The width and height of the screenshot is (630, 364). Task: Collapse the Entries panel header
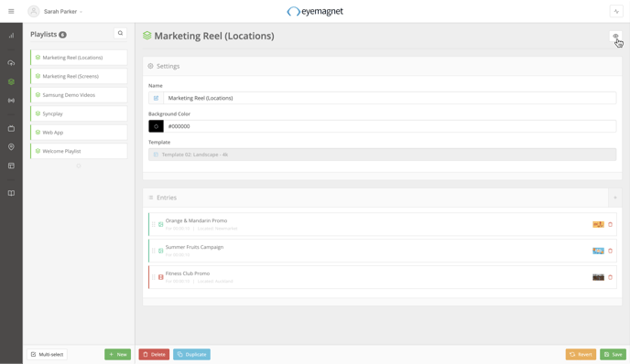(x=375, y=198)
